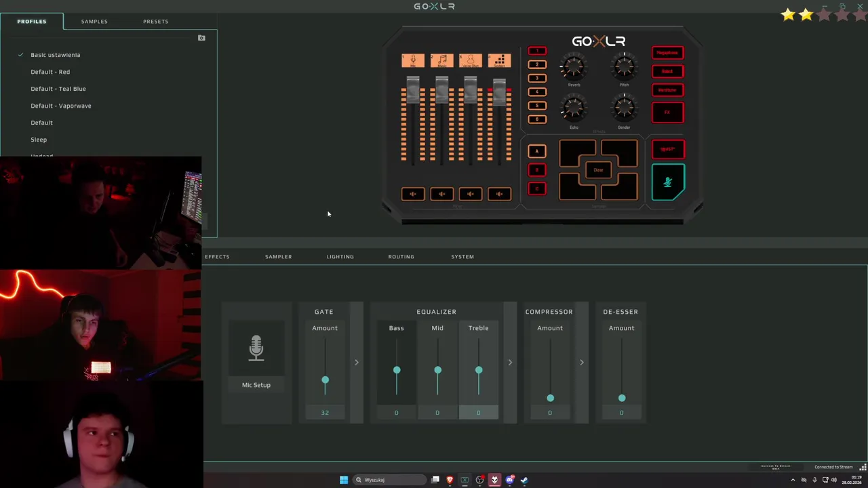Switch to the Samples tab
The height and width of the screenshot is (488, 868).
[x=94, y=21]
